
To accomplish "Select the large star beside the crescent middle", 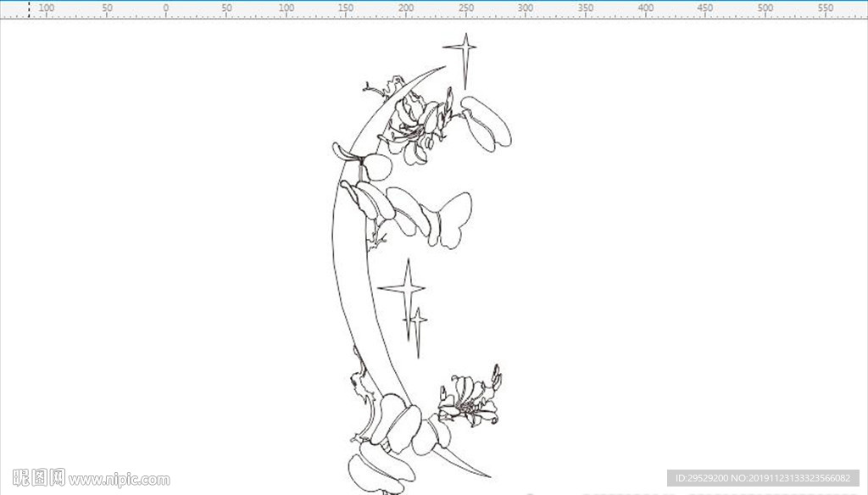I will point(408,299).
